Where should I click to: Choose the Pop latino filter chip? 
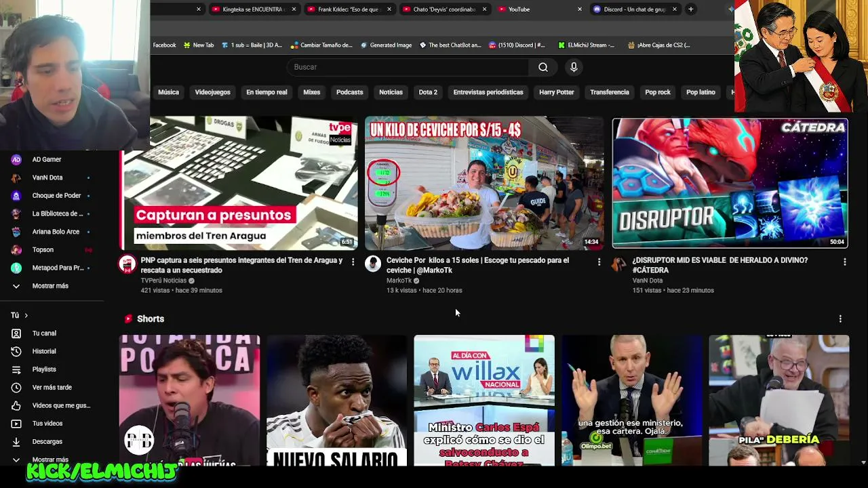tap(701, 92)
